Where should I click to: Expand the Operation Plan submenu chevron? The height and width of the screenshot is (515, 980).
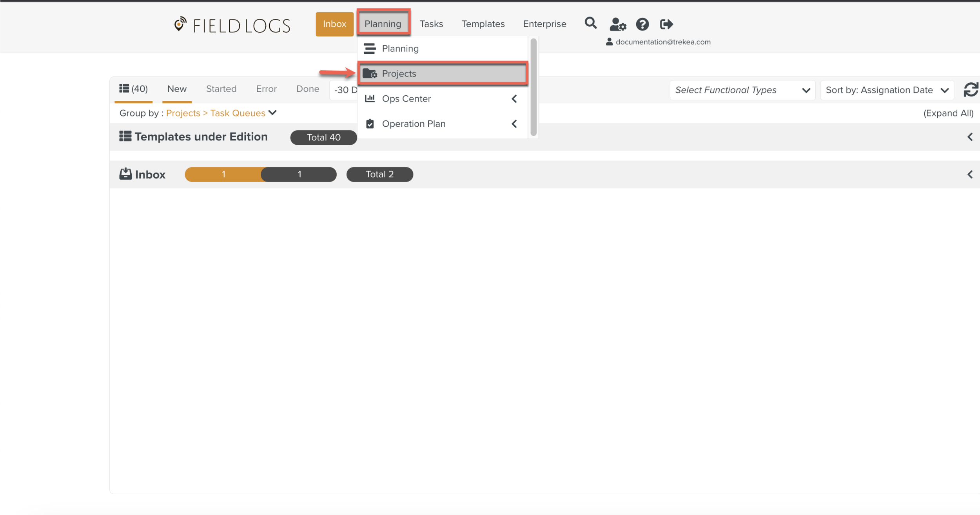click(514, 124)
